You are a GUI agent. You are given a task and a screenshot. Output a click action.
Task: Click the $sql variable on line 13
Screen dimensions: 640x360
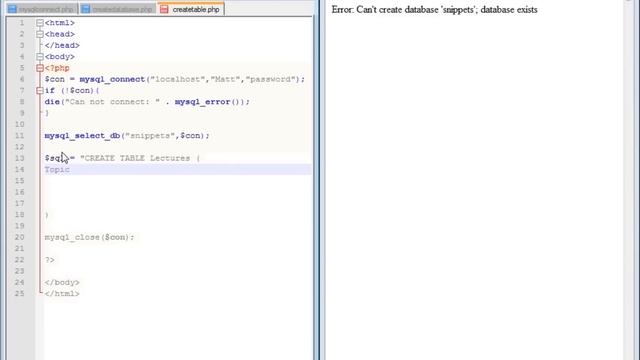(x=55, y=158)
